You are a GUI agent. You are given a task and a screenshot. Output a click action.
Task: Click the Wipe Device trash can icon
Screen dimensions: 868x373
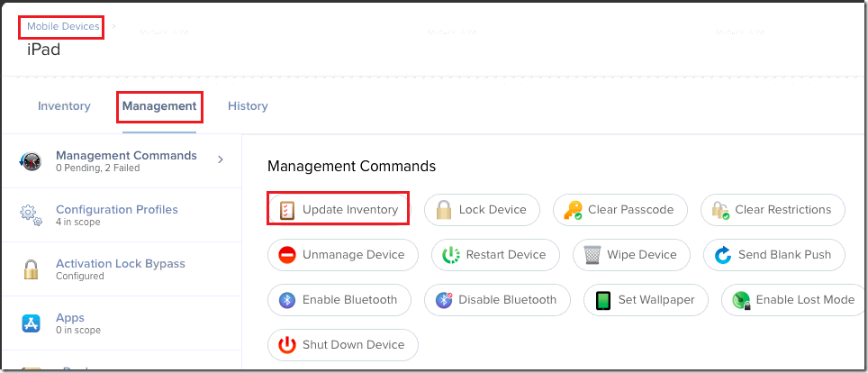click(x=592, y=255)
